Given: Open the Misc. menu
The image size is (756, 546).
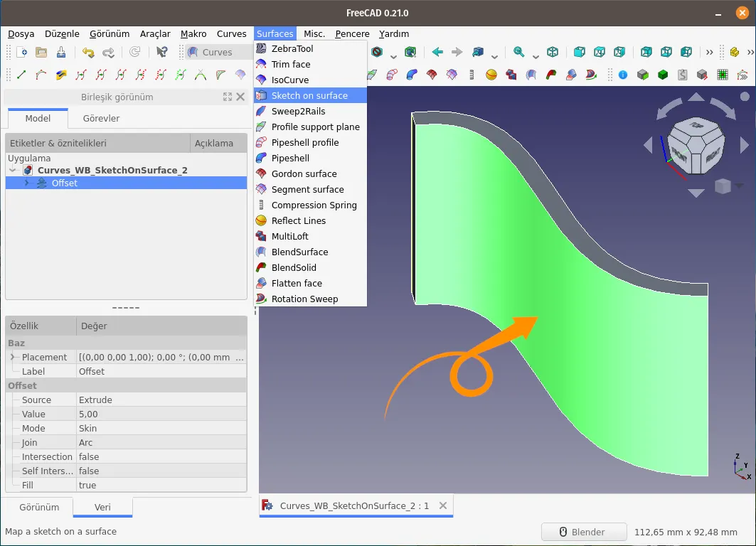Looking at the screenshot, I should coord(314,33).
